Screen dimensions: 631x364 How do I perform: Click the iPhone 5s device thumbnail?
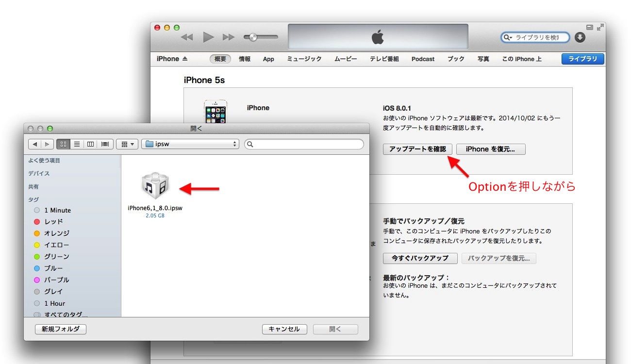click(216, 113)
